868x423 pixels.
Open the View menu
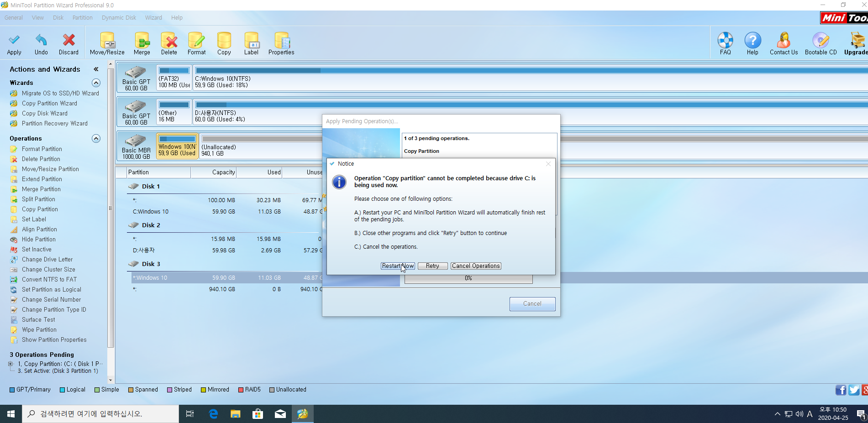(x=38, y=18)
